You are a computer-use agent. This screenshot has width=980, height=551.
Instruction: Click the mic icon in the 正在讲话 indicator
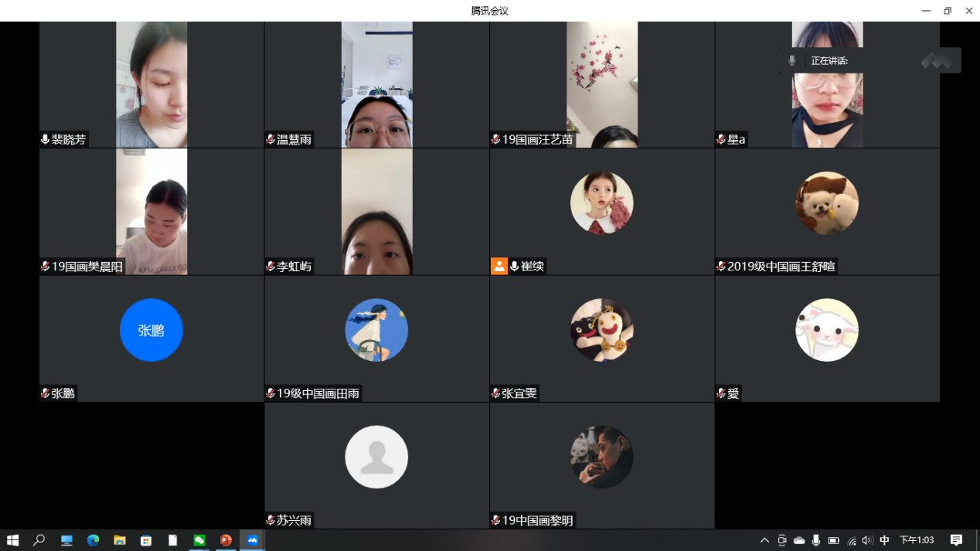pos(791,60)
